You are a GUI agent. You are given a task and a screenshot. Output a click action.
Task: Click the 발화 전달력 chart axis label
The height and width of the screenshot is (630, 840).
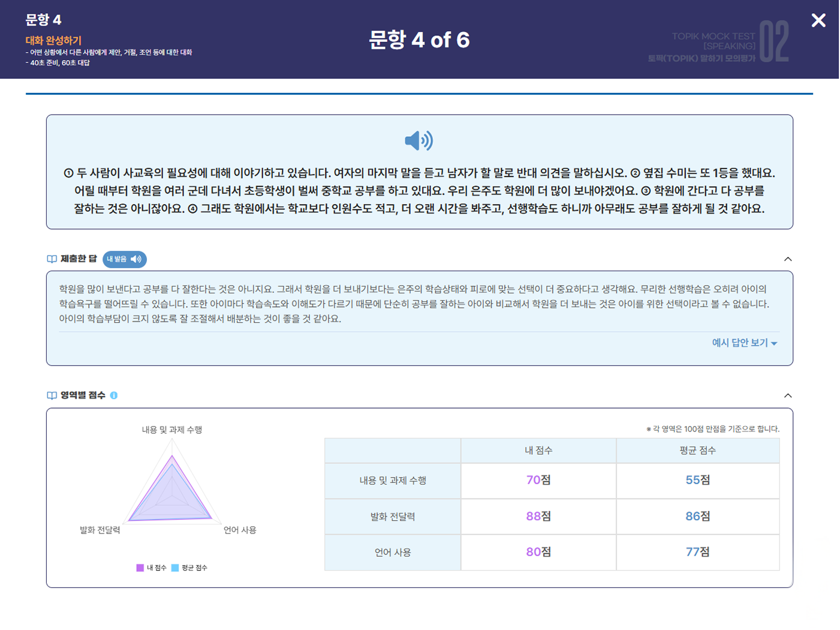(100, 530)
